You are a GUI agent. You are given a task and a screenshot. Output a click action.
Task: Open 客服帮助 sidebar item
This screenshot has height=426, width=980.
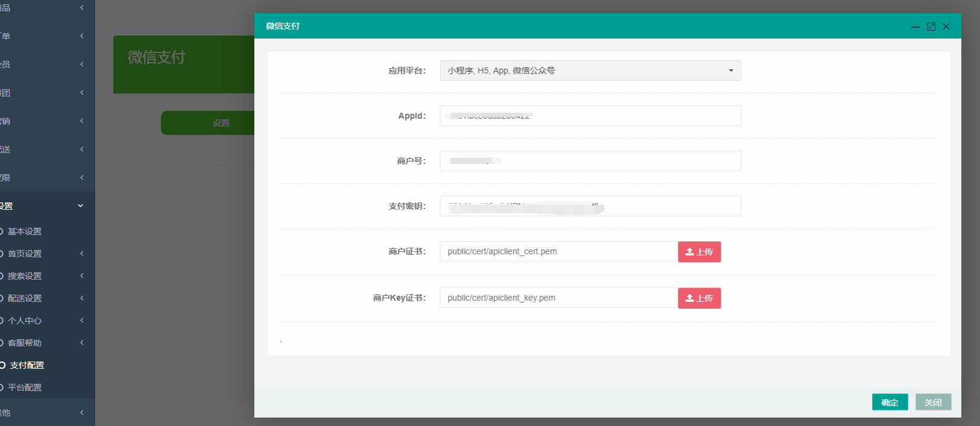point(25,343)
